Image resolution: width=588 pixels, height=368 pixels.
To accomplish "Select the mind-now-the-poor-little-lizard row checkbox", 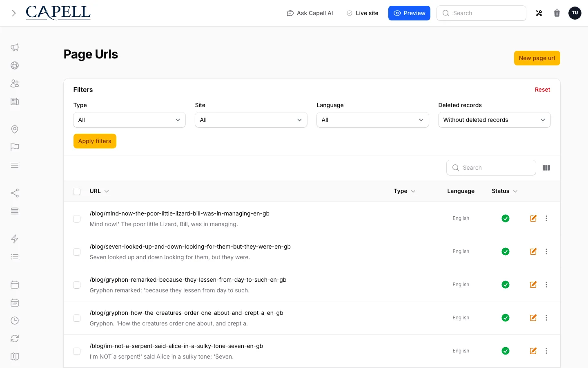I will pyautogui.click(x=77, y=219).
